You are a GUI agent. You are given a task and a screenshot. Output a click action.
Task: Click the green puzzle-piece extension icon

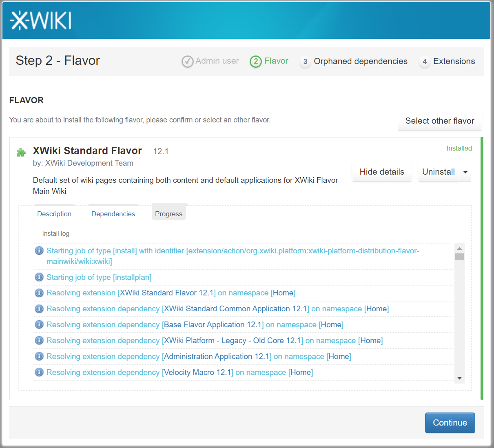21,153
